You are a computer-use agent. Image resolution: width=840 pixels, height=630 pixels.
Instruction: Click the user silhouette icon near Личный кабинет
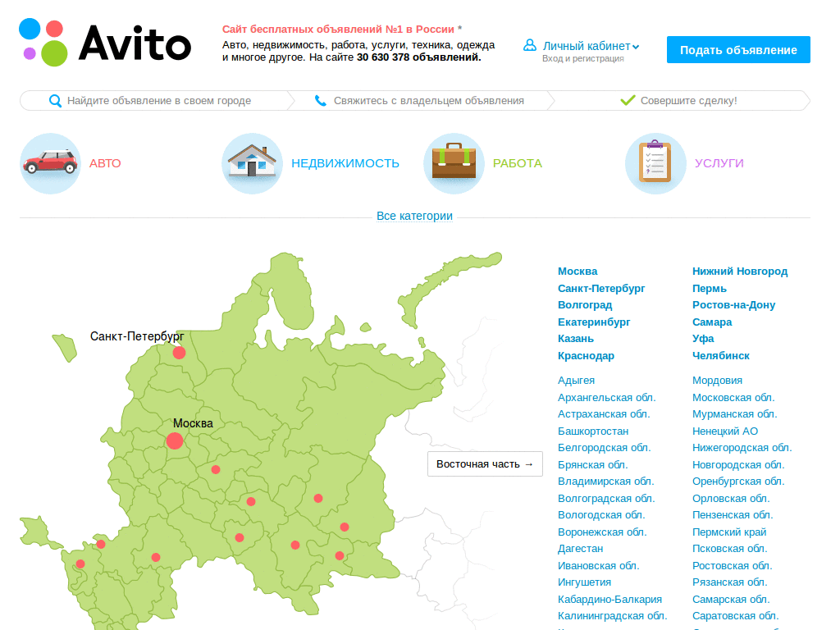(x=530, y=45)
